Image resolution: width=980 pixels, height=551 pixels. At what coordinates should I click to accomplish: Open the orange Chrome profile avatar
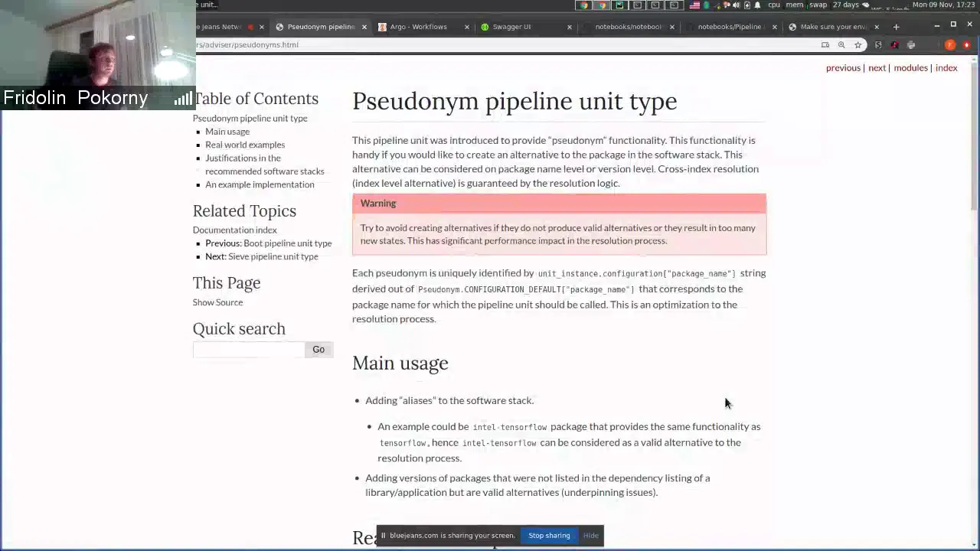[950, 45]
